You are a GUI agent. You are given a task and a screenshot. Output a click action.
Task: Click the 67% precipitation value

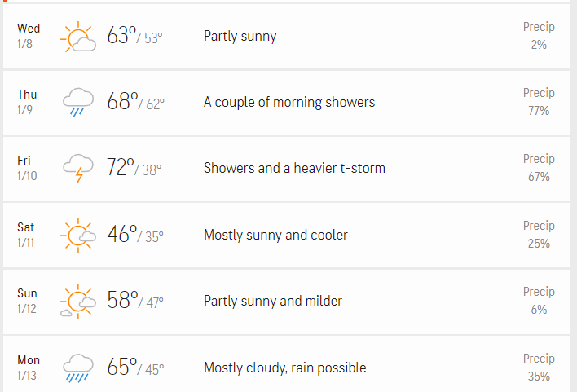pos(539,177)
